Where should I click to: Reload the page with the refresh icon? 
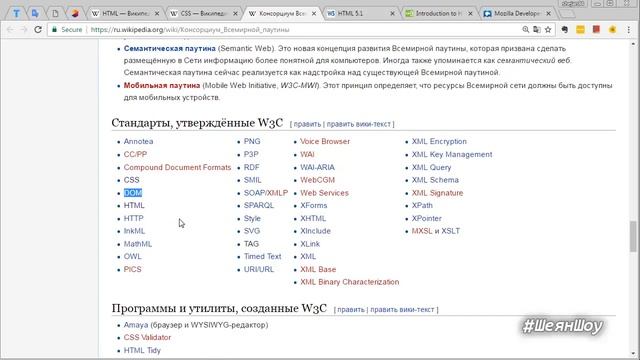(38, 29)
